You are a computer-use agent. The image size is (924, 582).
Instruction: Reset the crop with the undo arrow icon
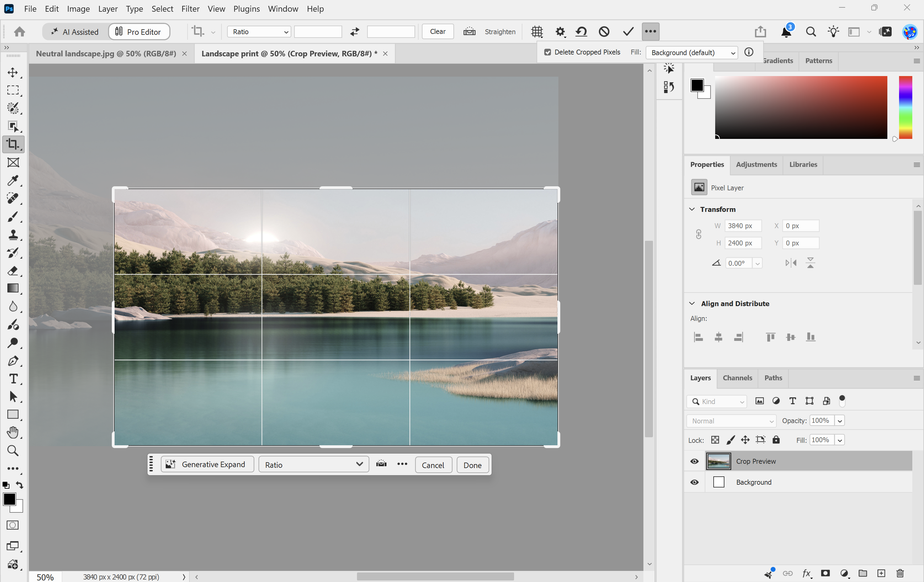tap(581, 31)
